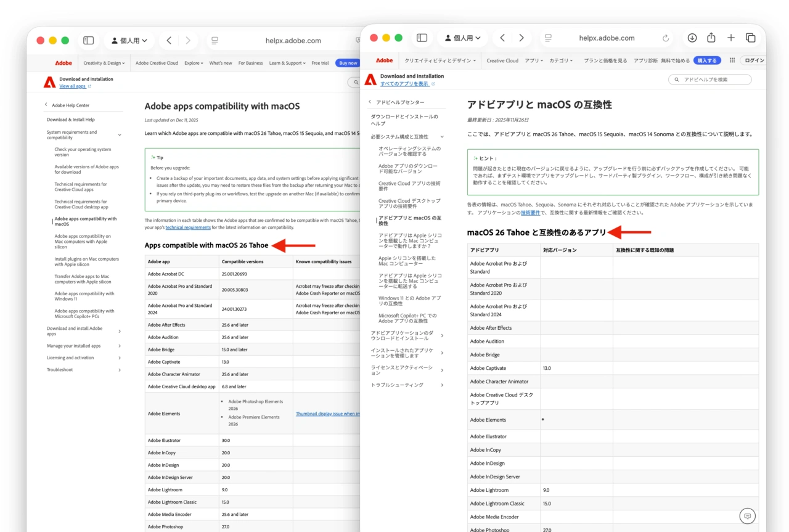Select What's new in the top navigation
This screenshot has height=532, width=789.
(221, 62)
